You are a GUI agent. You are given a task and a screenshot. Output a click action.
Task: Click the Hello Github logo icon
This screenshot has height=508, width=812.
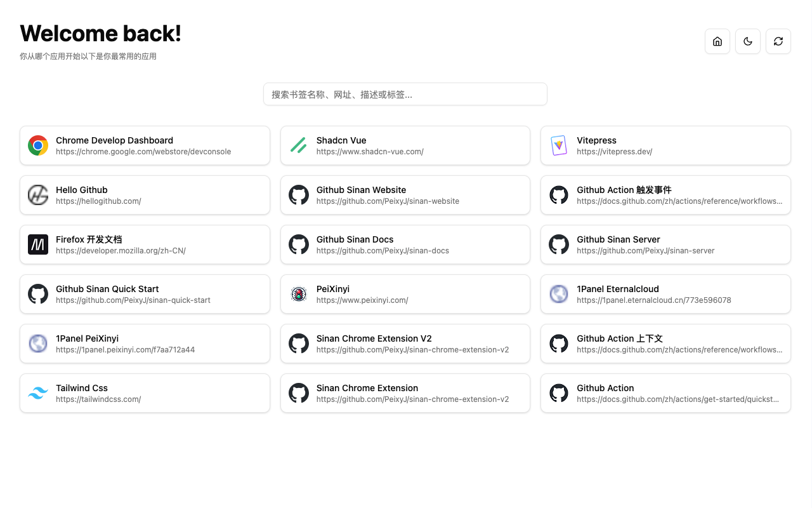pos(38,195)
